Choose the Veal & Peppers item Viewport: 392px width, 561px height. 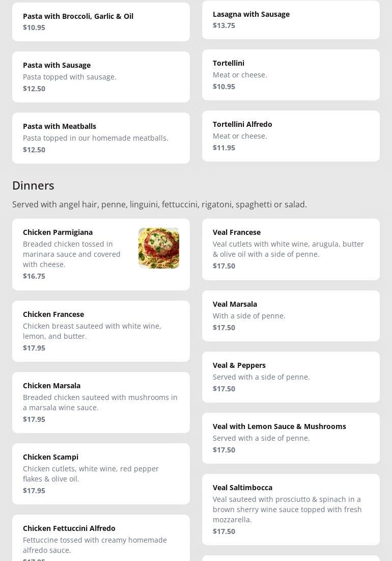pos(290,377)
